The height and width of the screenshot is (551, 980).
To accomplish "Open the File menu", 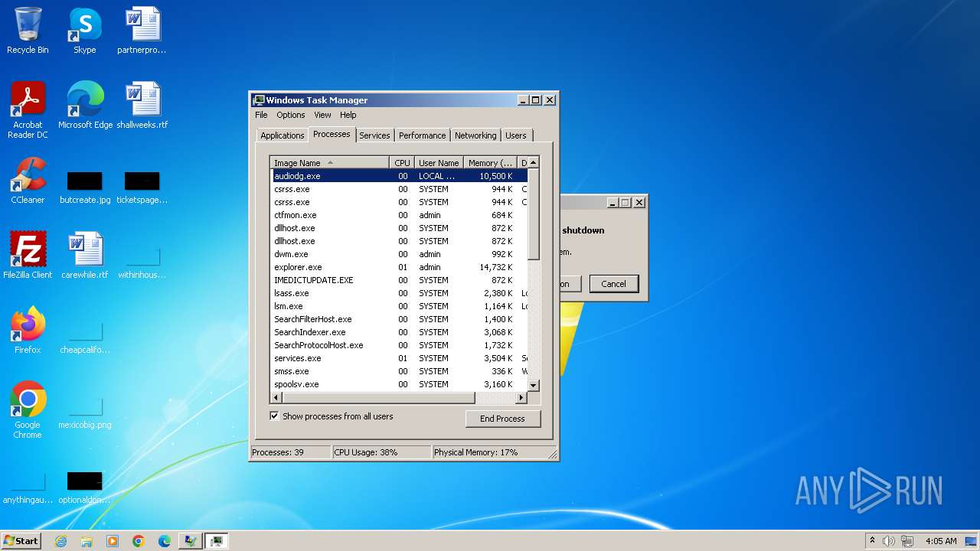I will (261, 115).
